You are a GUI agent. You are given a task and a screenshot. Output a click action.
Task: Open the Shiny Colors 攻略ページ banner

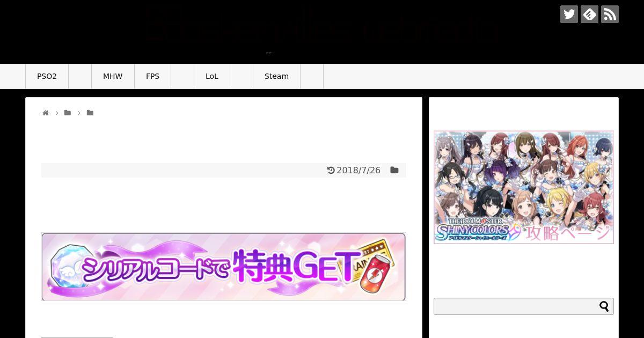pos(524,187)
